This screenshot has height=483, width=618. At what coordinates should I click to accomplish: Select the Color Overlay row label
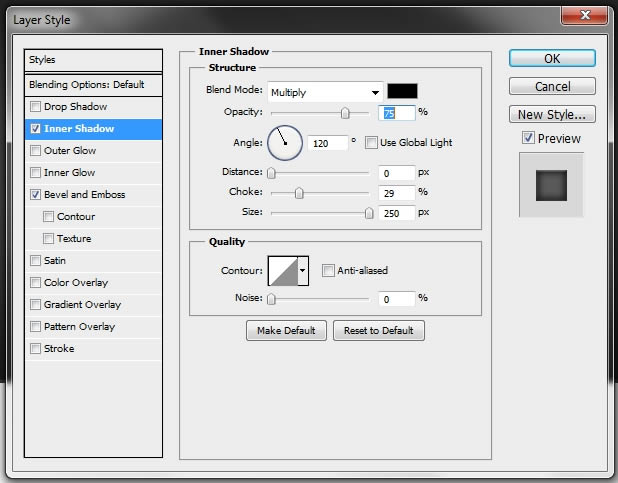76,283
